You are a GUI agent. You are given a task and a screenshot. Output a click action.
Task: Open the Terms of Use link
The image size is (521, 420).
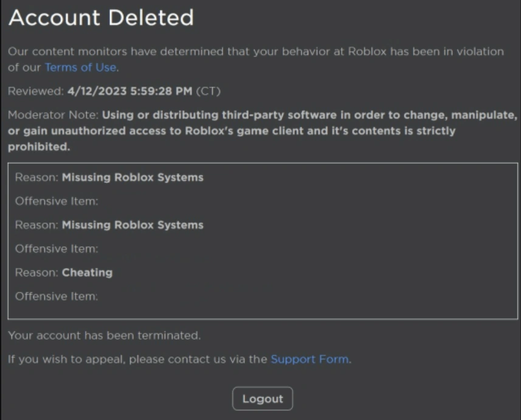(x=80, y=67)
